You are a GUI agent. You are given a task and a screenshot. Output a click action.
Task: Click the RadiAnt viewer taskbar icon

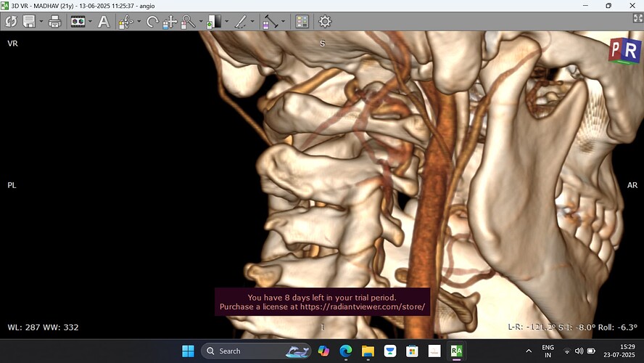[456, 351]
